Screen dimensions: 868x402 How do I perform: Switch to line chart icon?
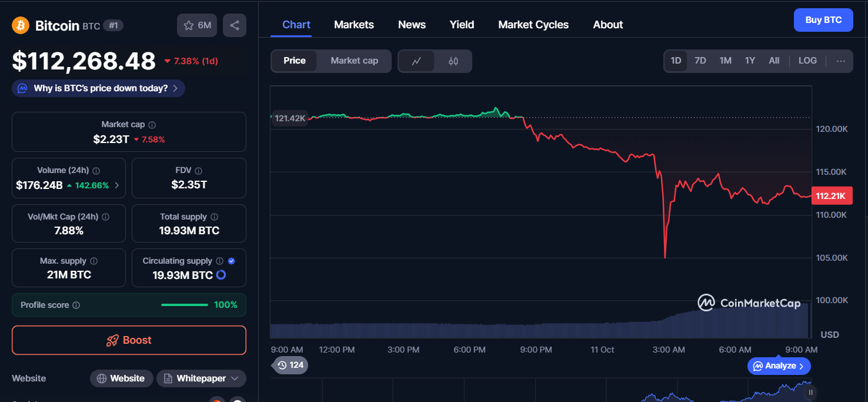pos(416,61)
